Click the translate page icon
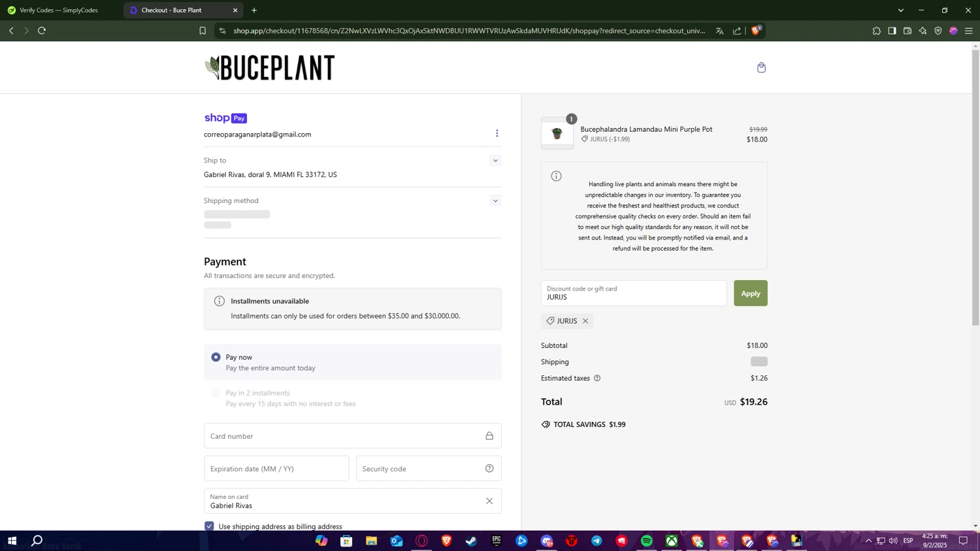Viewport: 980px width, 551px height. [x=719, y=31]
